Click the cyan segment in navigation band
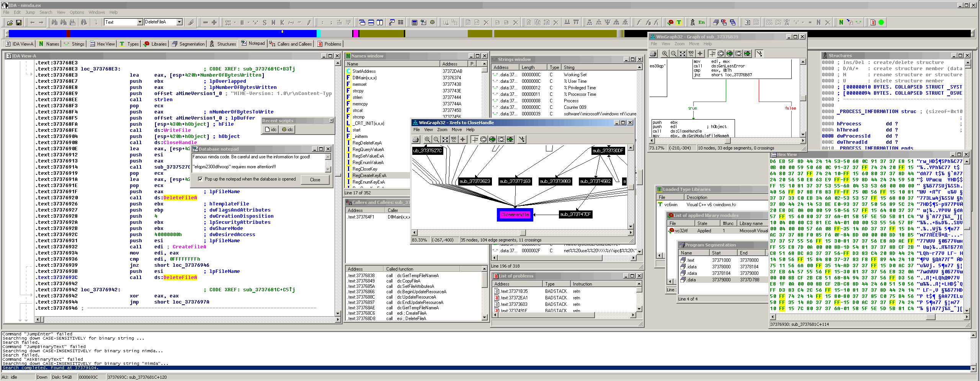The height and width of the screenshot is (381, 980). (x=318, y=34)
